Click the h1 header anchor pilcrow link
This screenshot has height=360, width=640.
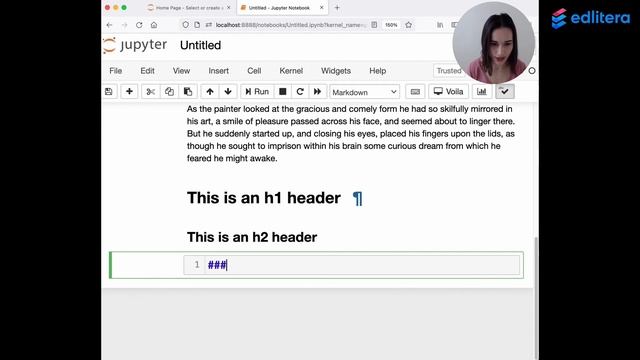pyautogui.click(x=357, y=199)
